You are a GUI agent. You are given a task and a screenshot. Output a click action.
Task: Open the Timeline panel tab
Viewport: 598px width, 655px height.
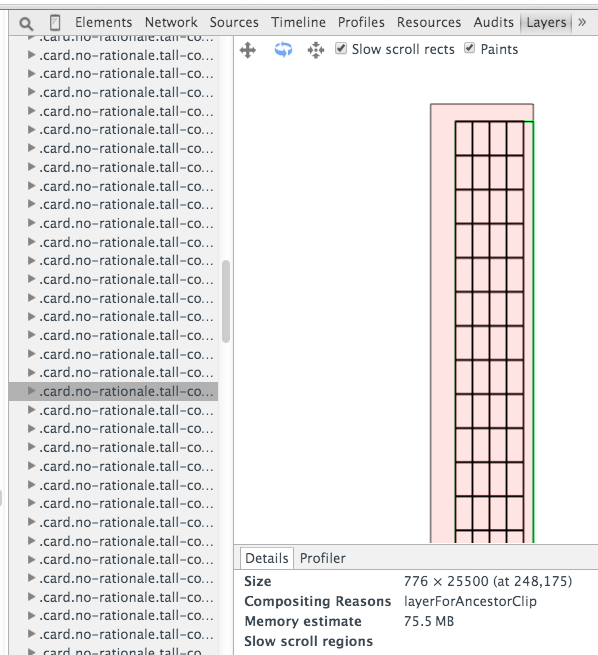(298, 22)
